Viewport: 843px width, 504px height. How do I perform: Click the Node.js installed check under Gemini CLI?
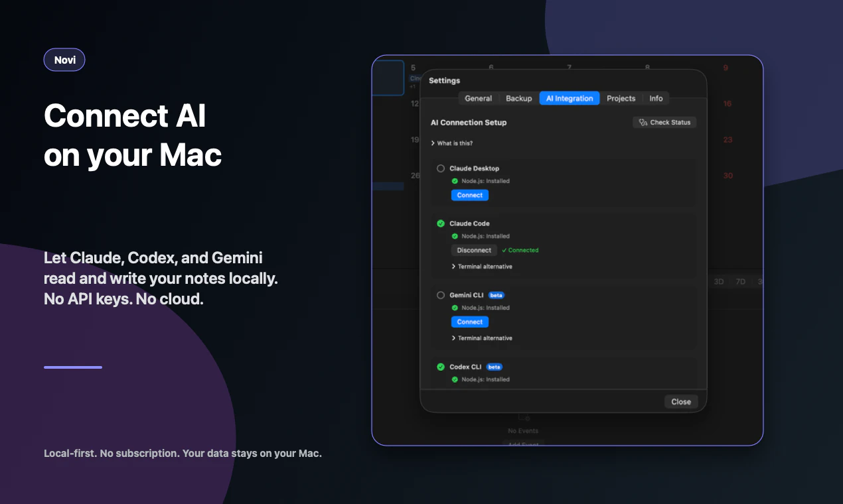point(455,308)
